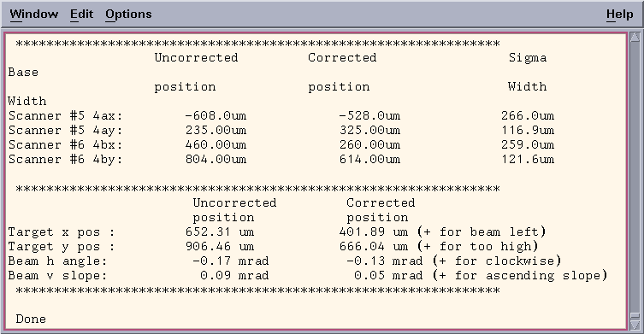Click the 121.6um sigma width value

[x=528, y=159]
